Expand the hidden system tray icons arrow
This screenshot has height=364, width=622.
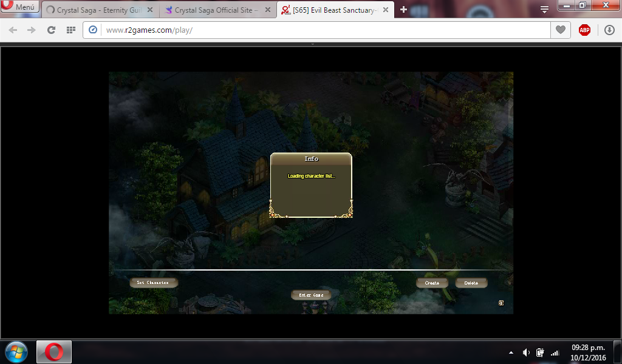tap(511, 352)
